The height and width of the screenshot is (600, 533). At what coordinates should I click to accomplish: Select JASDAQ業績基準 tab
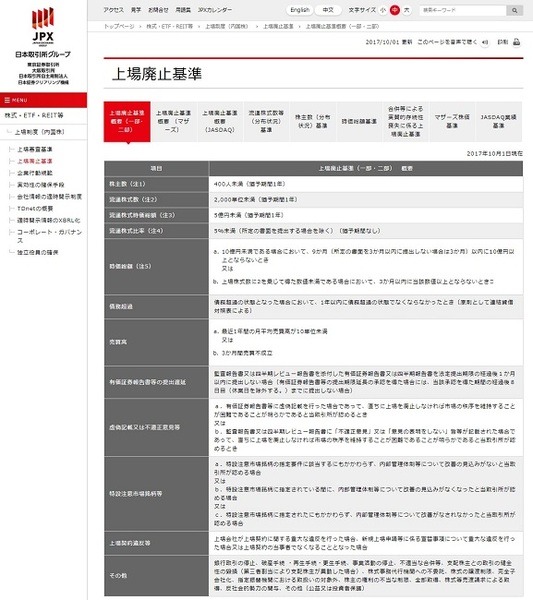pyautogui.click(x=498, y=121)
